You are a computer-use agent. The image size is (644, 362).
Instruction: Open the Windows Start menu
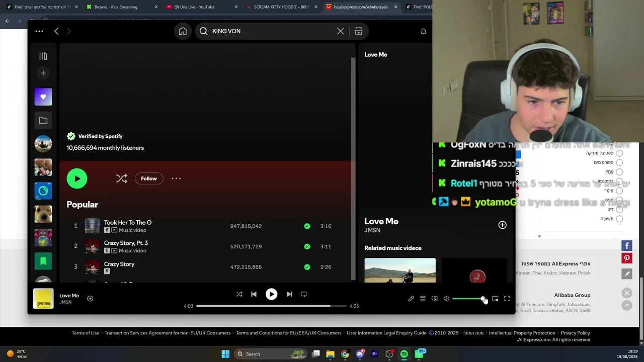pos(225,354)
